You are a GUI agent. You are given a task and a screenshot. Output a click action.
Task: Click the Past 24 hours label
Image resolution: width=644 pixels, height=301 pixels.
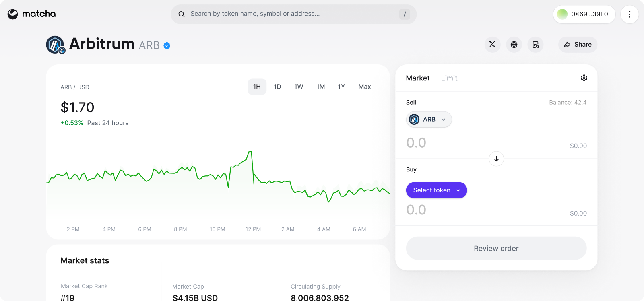click(108, 123)
